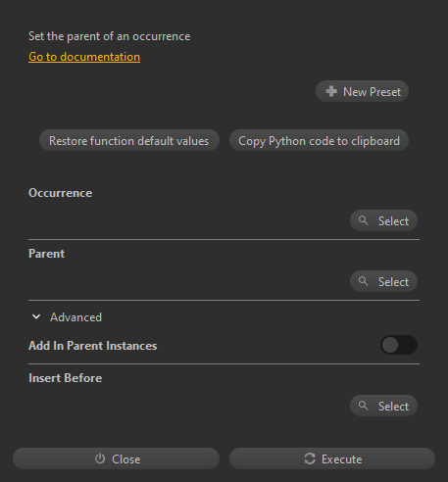Click the power icon on the Close button

[100, 458]
